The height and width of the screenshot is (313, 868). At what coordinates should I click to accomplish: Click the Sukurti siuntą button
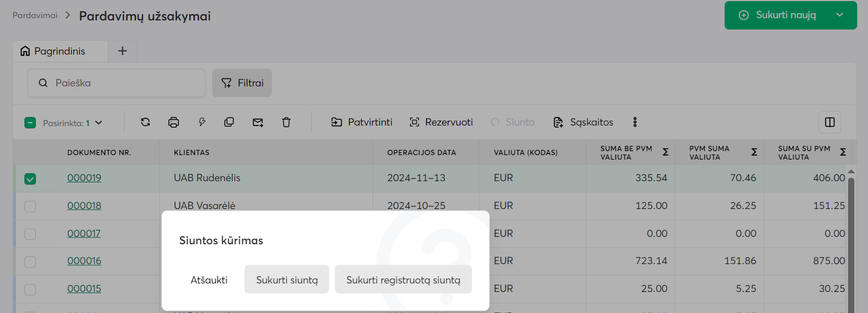click(287, 279)
